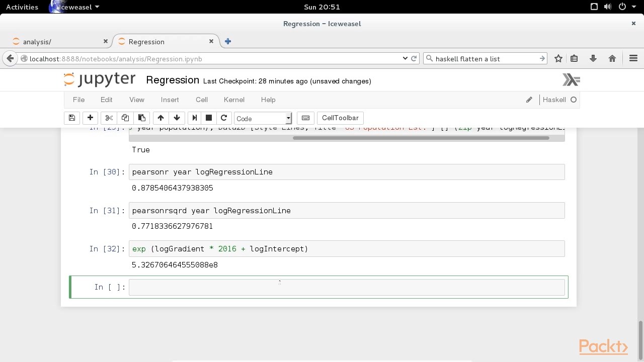Restart the kernel using circular arrow icon
The height and width of the screenshot is (362, 644).
pos(224,118)
